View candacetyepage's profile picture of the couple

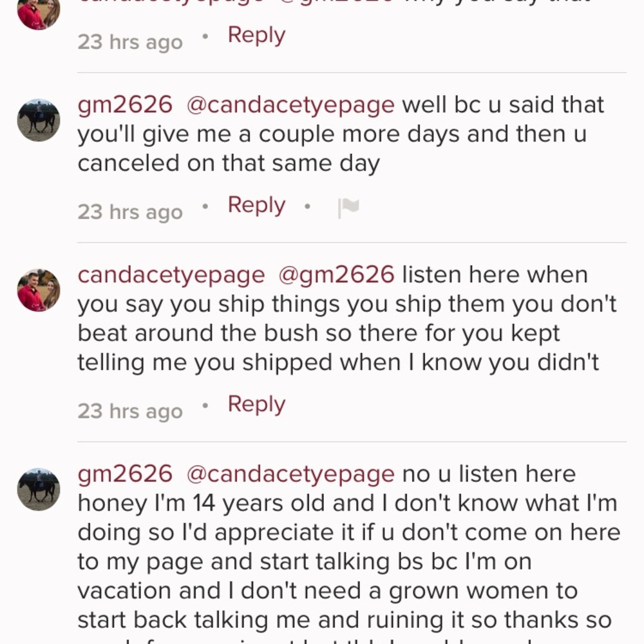click(x=39, y=290)
